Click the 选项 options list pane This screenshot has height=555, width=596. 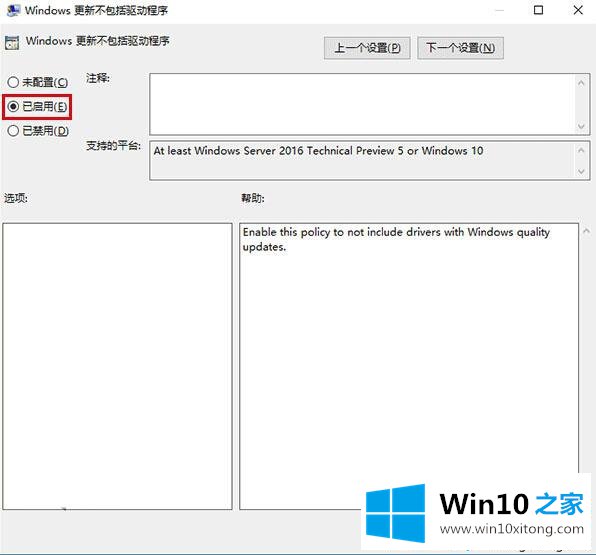coord(117,366)
